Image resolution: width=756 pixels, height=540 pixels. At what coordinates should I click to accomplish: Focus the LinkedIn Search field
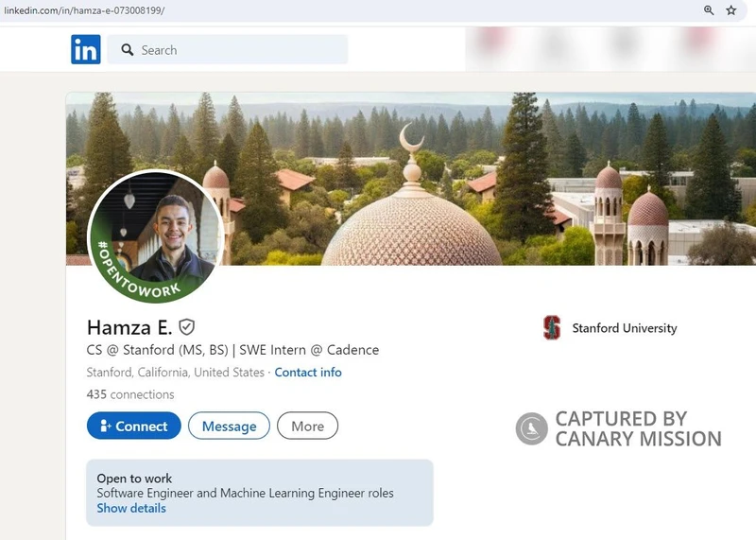tap(227, 50)
